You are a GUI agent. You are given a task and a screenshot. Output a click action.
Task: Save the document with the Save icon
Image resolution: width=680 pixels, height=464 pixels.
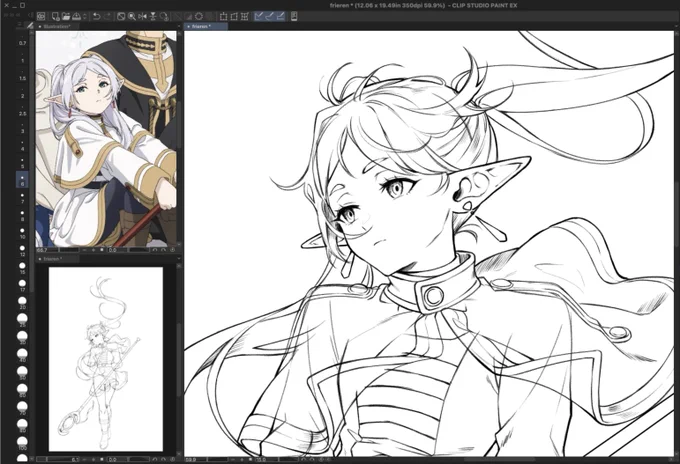point(76,16)
